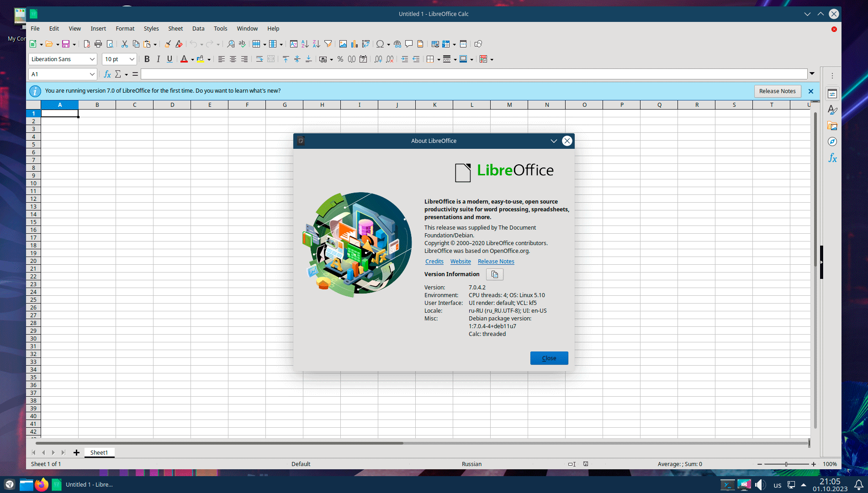Screen dimensions: 868x493
Task: Activate the Clone Formatting paintbrush
Action: tap(168, 44)
